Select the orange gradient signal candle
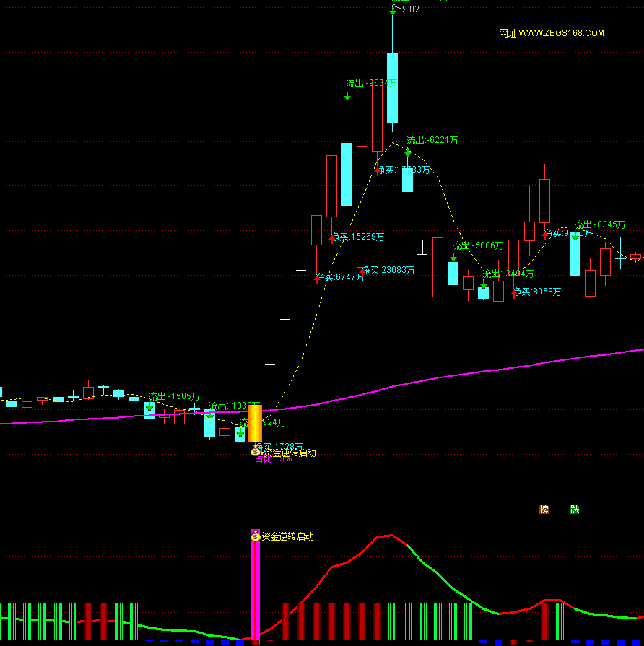The height and width of the screenshot is (646, 644). (x=255, y=424)
